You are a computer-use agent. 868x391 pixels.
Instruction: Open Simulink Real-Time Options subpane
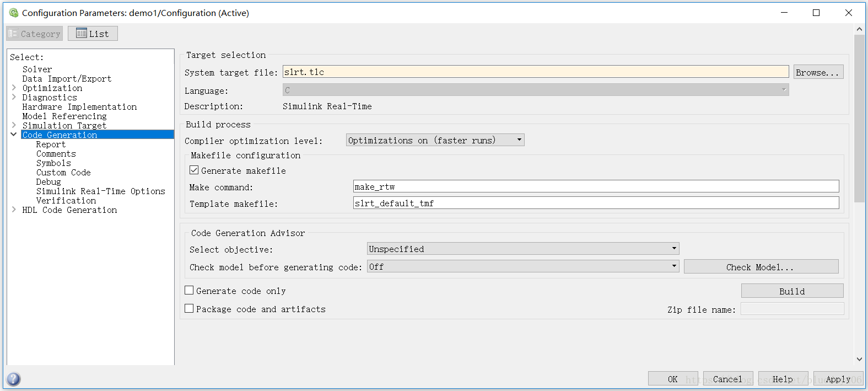[x=101, y=191]
